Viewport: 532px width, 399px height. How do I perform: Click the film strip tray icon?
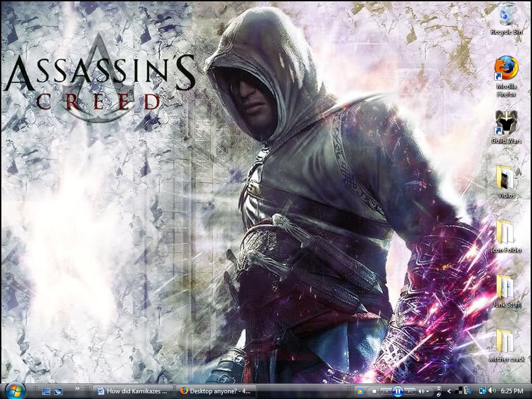pyautogui.click(x=468, y=391)
